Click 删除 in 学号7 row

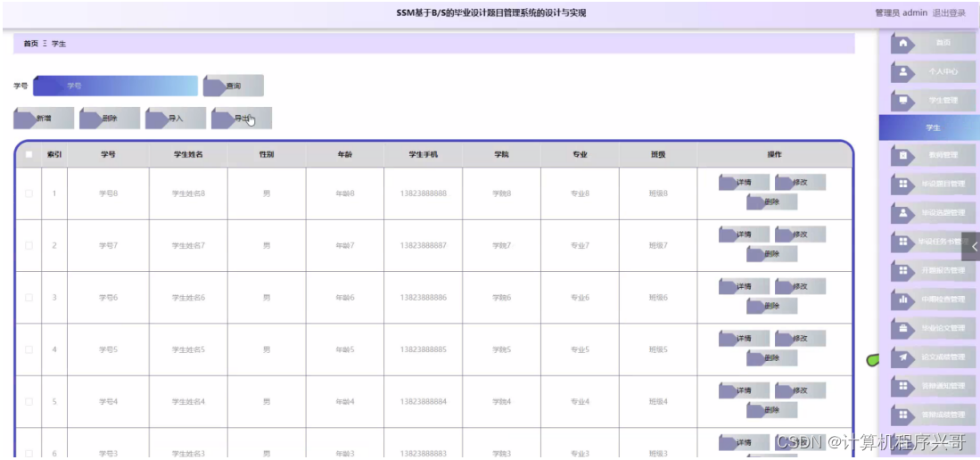coord(772,254)
